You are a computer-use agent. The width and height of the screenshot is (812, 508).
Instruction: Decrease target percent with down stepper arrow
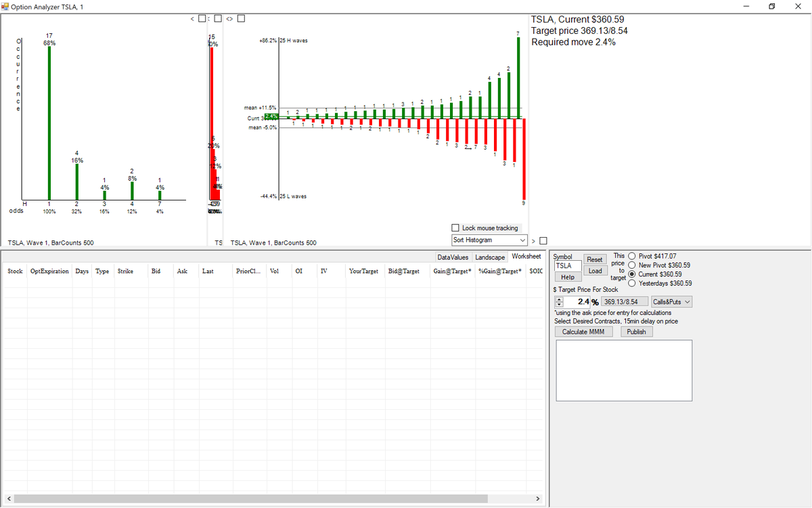click(559, 304)
